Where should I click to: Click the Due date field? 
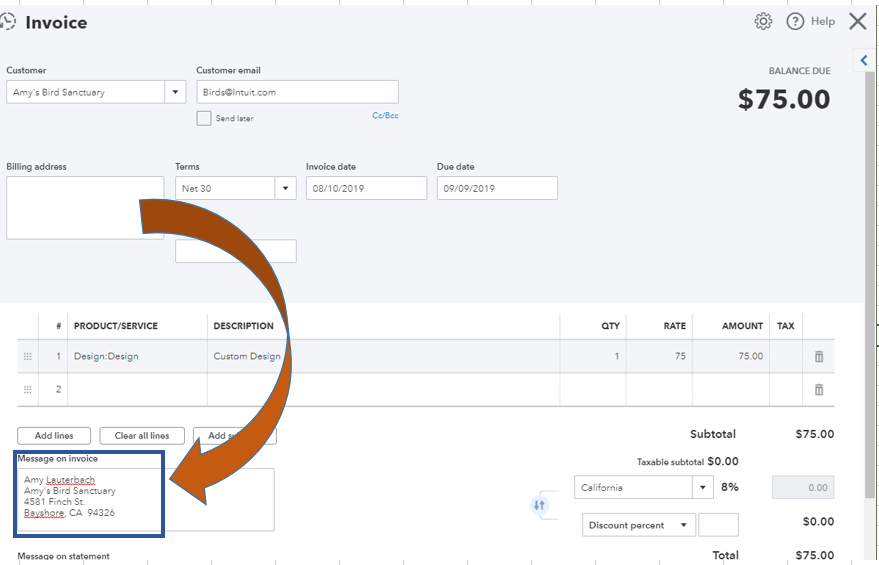[497, 188]
